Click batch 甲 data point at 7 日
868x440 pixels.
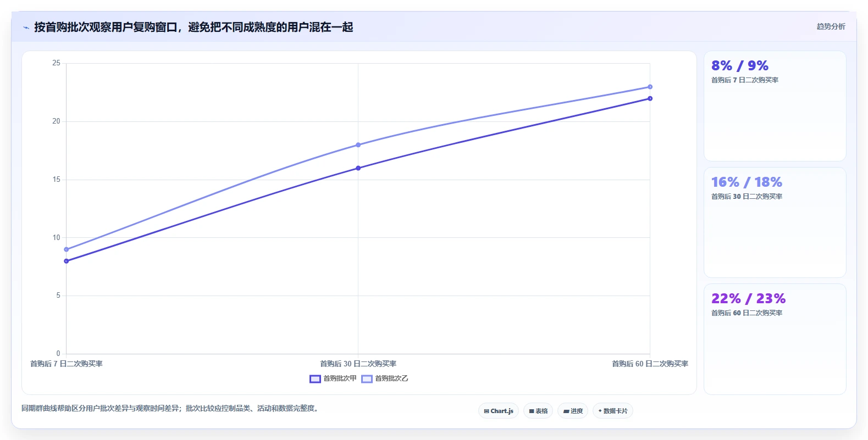click(x=67, y=261)
